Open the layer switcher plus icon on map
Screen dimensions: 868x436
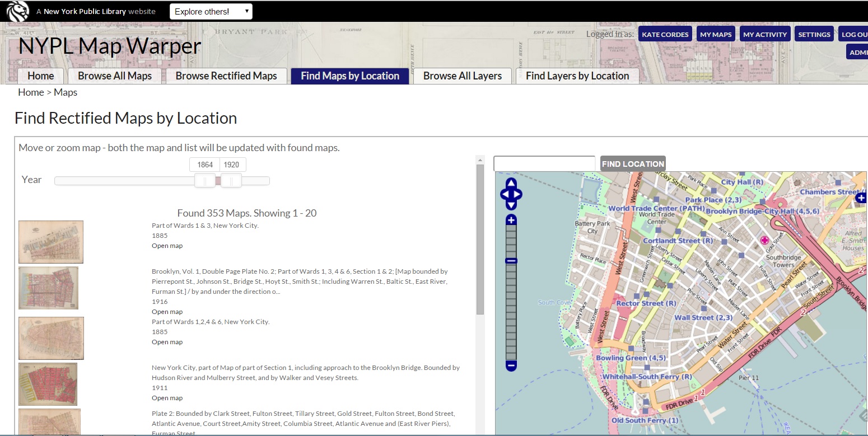(x=862, y=198)
